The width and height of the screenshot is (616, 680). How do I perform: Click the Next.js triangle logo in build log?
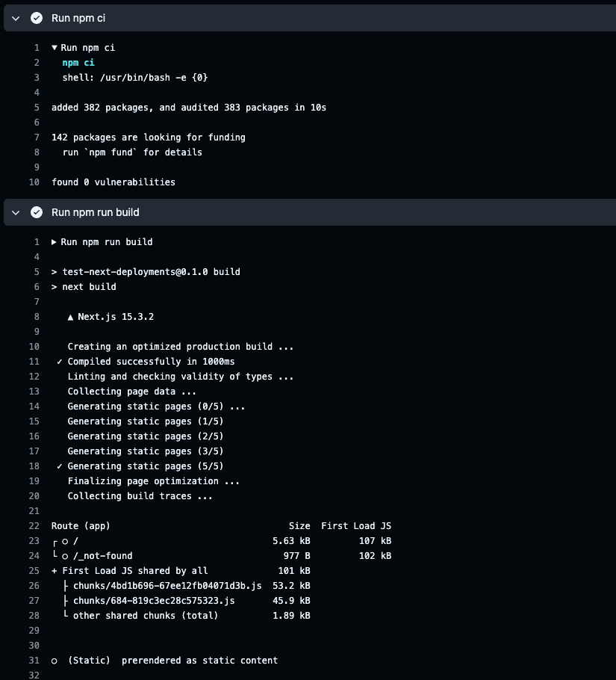(x=70, y=318)
